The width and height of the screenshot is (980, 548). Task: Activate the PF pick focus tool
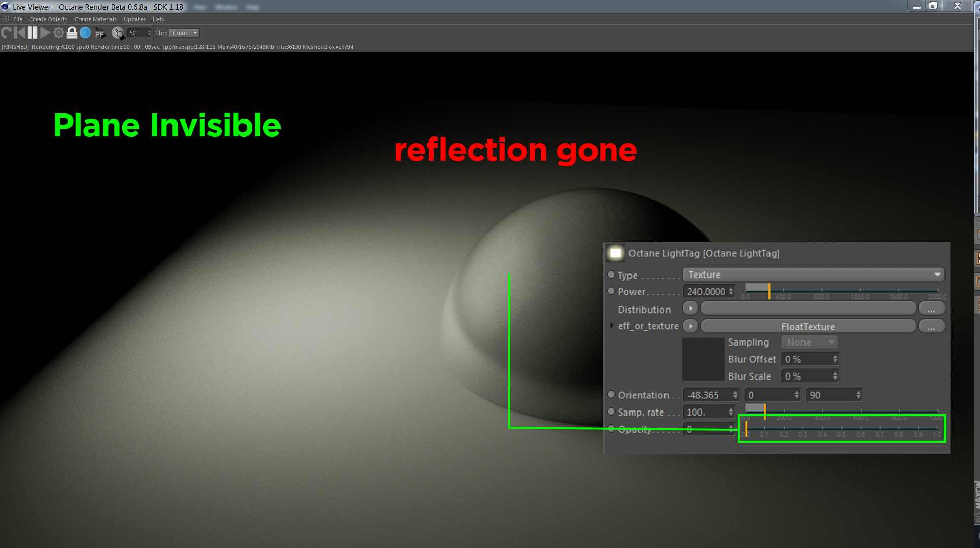pyautogui.click(x=100, y=33)
